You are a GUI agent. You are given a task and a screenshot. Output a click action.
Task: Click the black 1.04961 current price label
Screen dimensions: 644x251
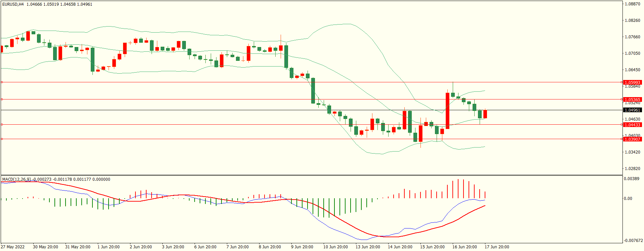point(632,110)
